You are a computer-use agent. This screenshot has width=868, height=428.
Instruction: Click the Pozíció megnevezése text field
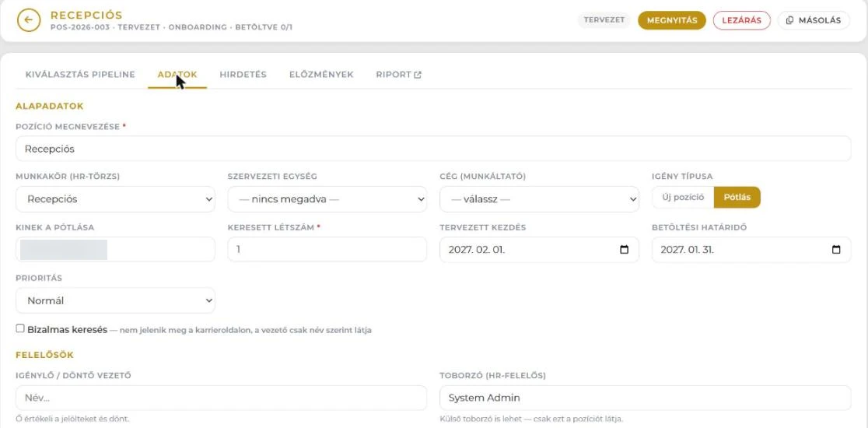click(433, 149)
